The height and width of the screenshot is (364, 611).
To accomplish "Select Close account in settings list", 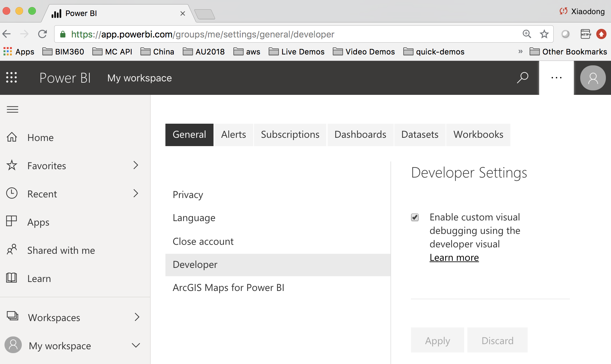I will click(x=278, y=242).
